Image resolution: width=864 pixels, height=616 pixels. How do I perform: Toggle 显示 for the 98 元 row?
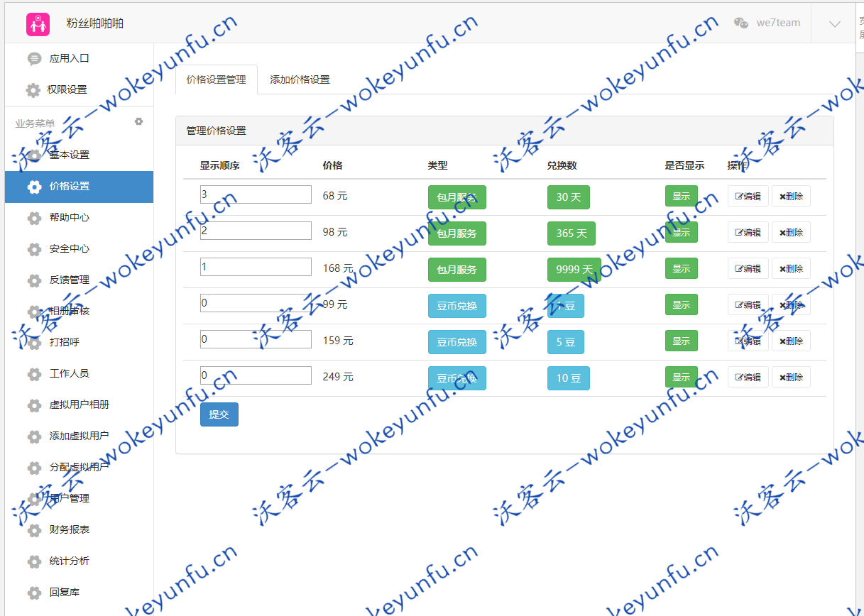click(x=682, y=232)
